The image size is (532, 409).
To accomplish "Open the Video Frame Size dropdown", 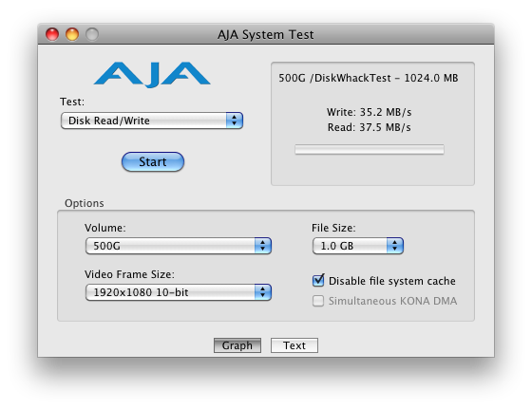I will (179, 292).
